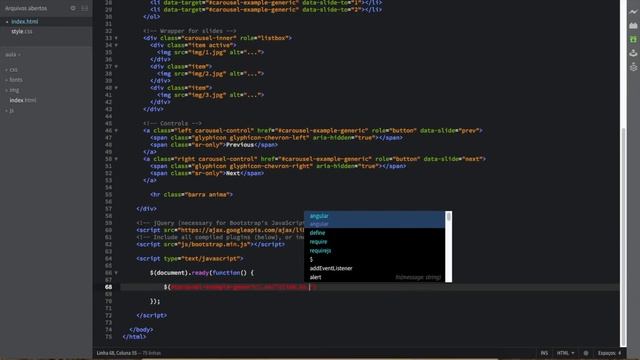Select index.html in the project tree

[x=23, y=100]
